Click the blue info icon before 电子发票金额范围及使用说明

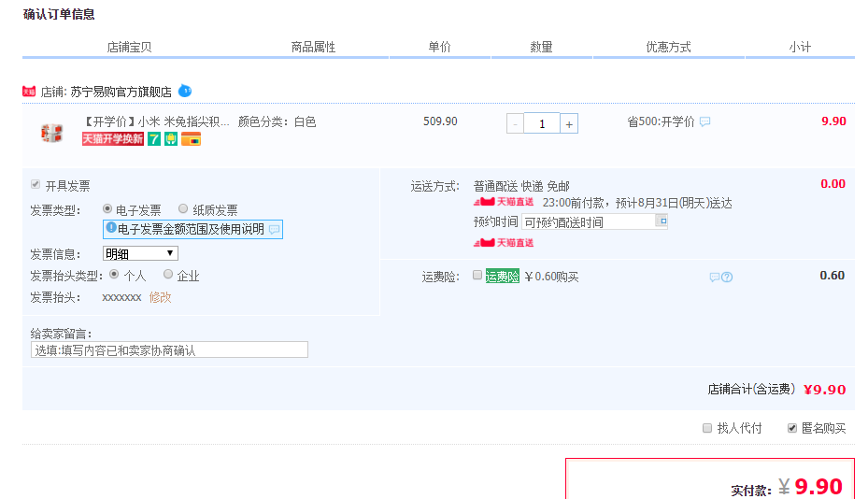click(111, 228)
